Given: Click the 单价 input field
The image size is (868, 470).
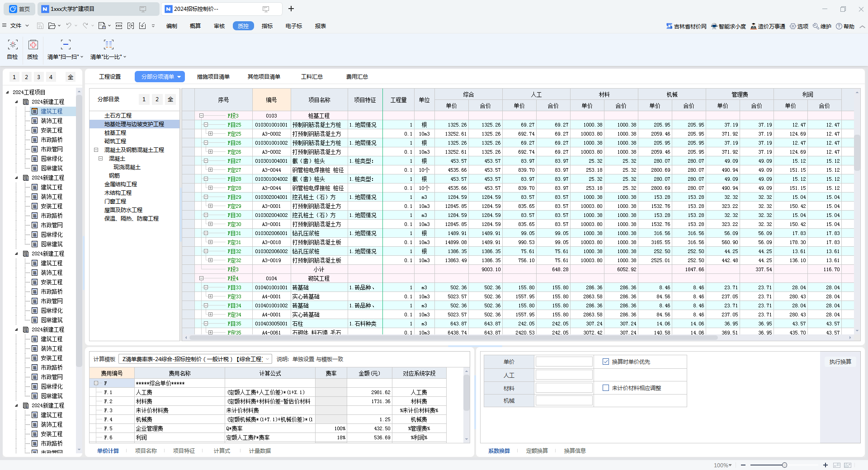Looking at the screenshot, I should (x=564, y=362).
